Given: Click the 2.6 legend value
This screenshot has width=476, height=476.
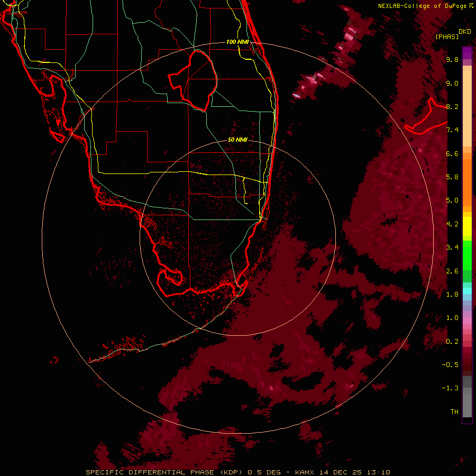Looking at the screenshot, I should click(452, 271).
